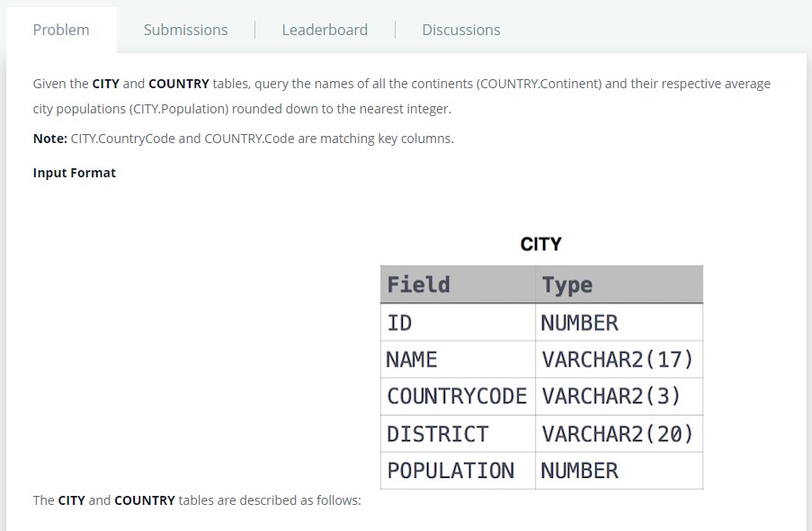
Task: Go to the Discussions tab
Action: click(x=460, y=30)
